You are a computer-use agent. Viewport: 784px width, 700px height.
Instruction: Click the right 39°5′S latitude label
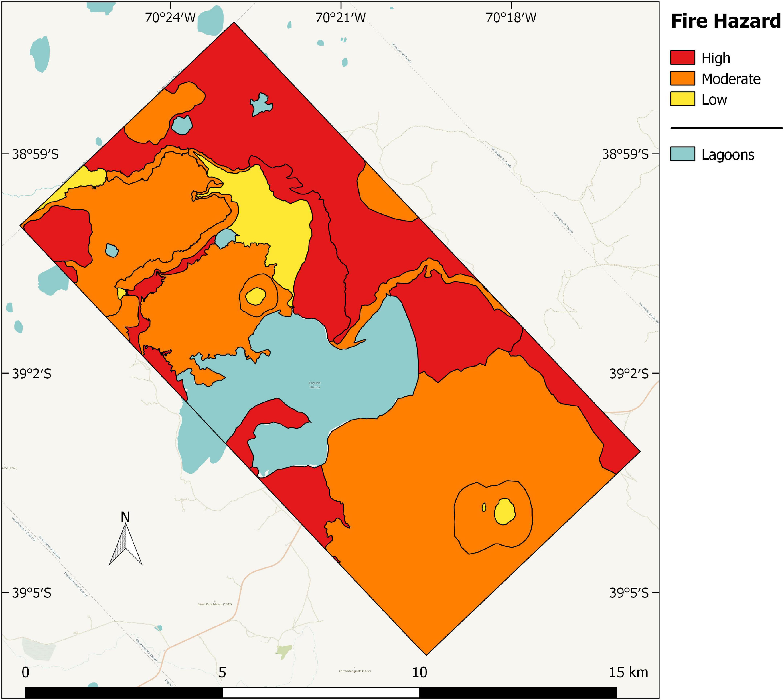(x=629, y=593)
